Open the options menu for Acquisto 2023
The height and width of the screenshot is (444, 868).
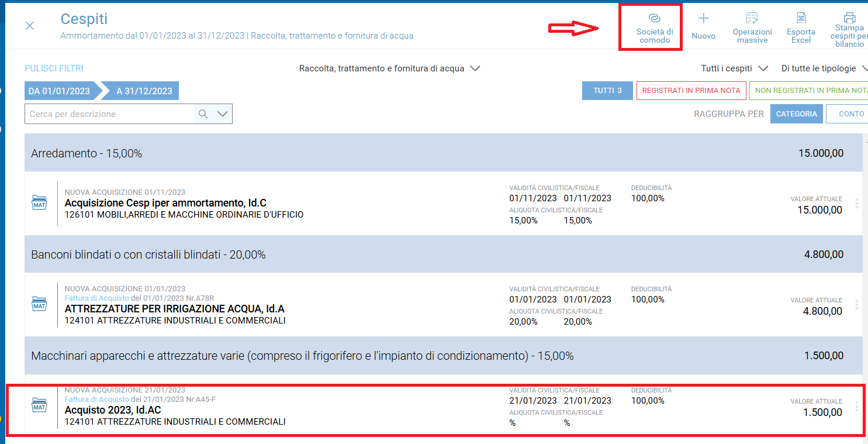pos(856,406)
